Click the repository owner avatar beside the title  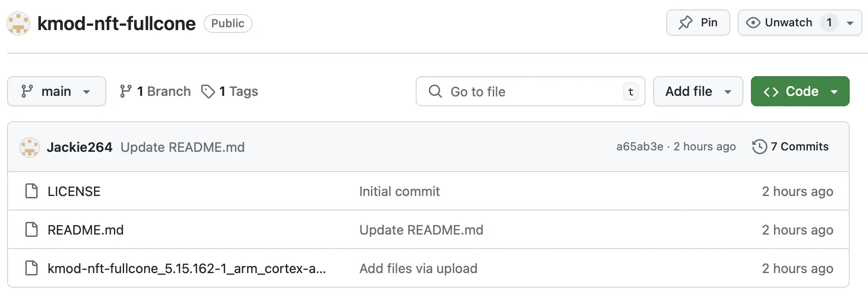[x=18, y=24]
